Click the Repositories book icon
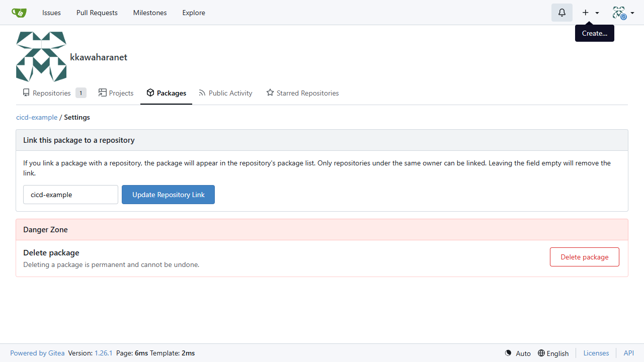This screenshot has height=362, width=644. click(26, 93)
